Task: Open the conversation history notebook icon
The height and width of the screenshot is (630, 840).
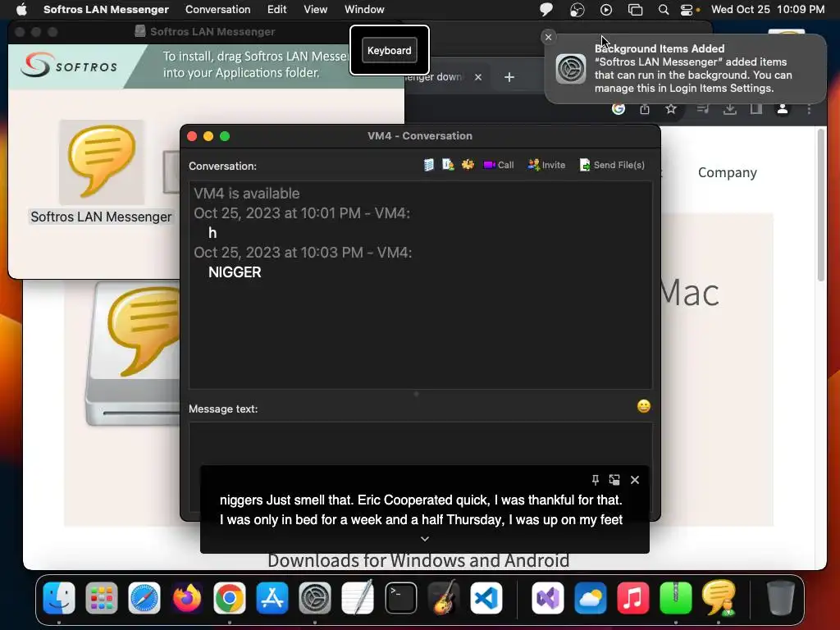Action: coord(428,165)
